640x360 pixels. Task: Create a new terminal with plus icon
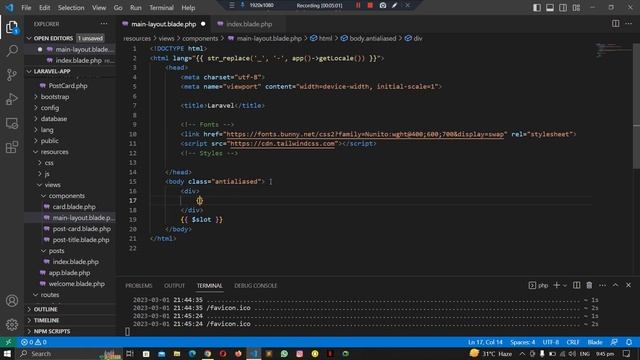(x=556, y=285)
